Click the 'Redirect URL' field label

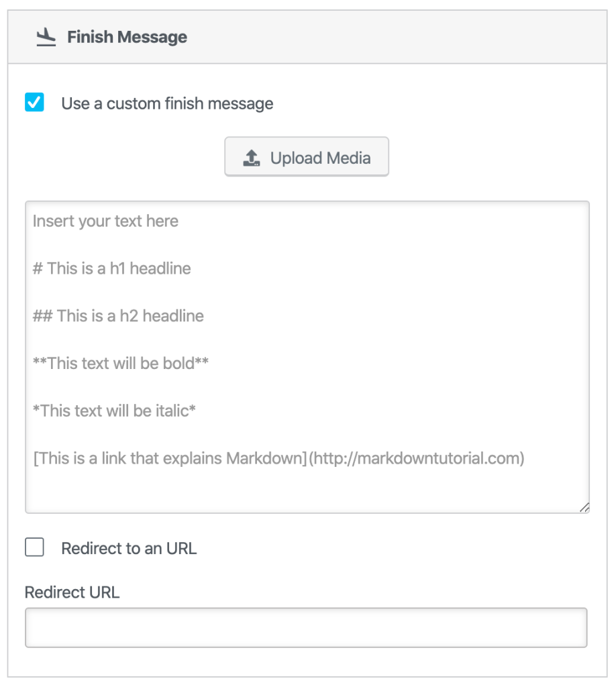(72, 592)
